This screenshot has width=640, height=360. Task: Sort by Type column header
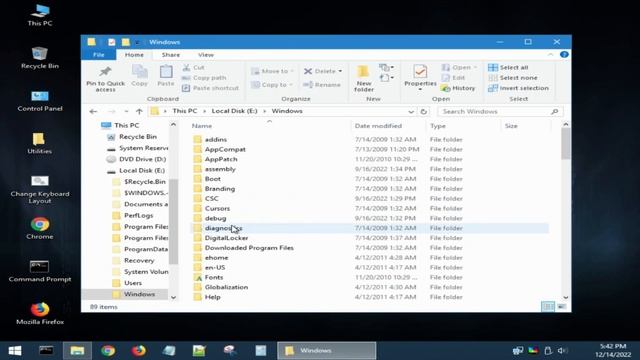pyautogui.click(x=463, y=126)
